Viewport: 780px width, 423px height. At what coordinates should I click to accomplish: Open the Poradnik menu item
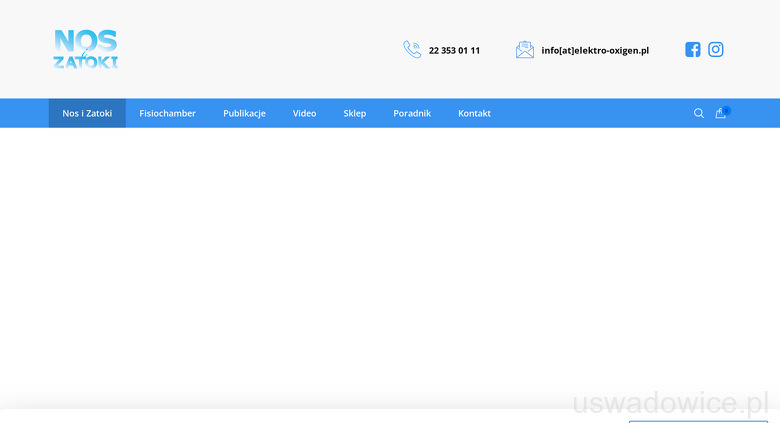[412, 113]
